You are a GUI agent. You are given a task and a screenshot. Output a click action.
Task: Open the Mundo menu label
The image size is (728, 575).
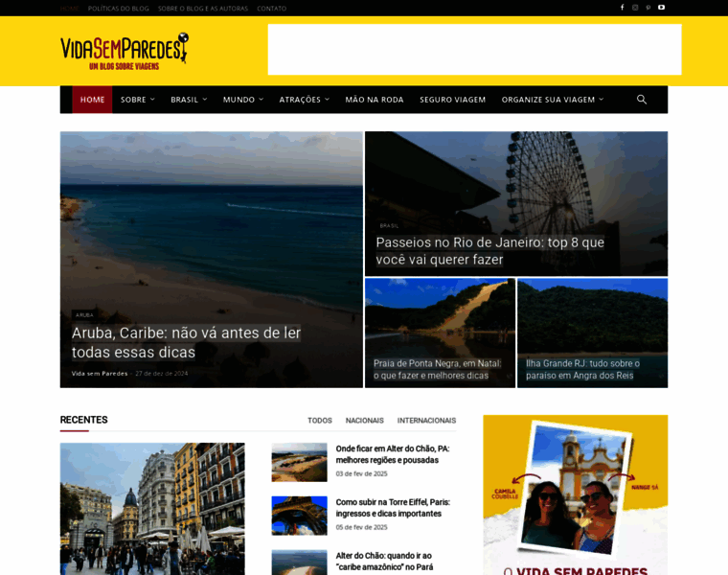(239, 100)
